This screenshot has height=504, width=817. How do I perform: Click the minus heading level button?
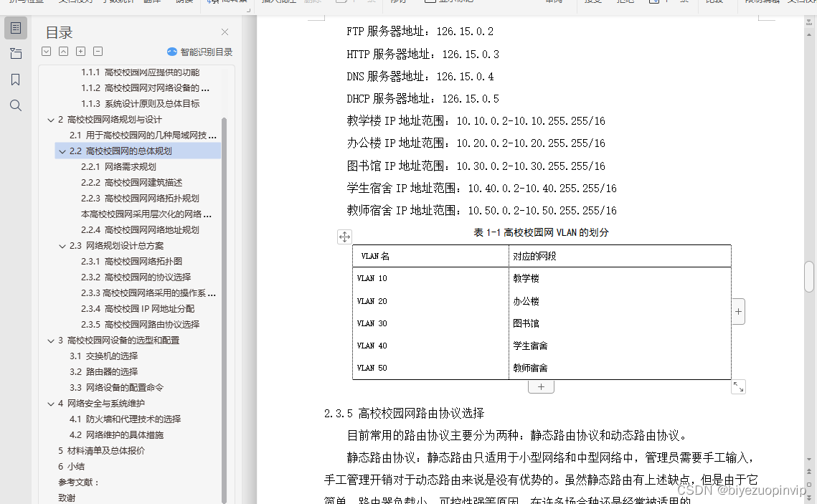point(98,51)
